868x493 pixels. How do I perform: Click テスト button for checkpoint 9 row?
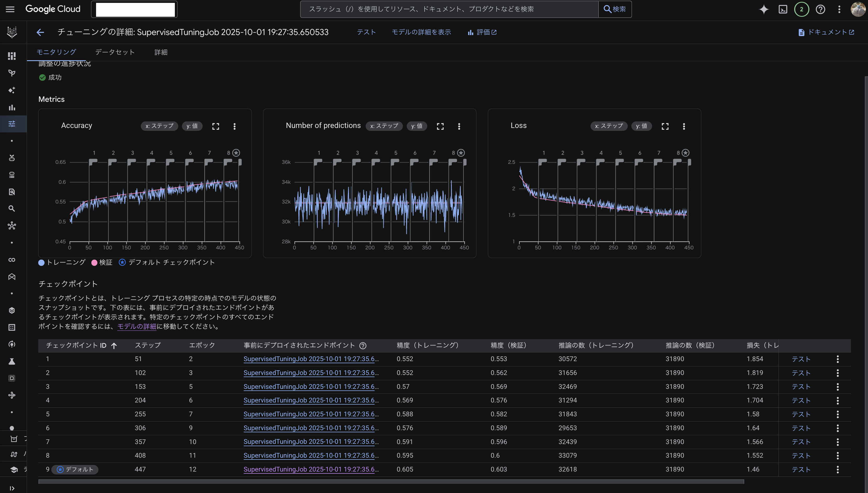(x=801, y=469)
